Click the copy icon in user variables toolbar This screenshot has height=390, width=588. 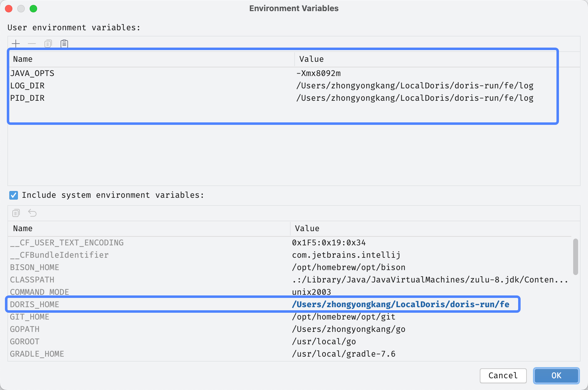(x=48, y=44)
